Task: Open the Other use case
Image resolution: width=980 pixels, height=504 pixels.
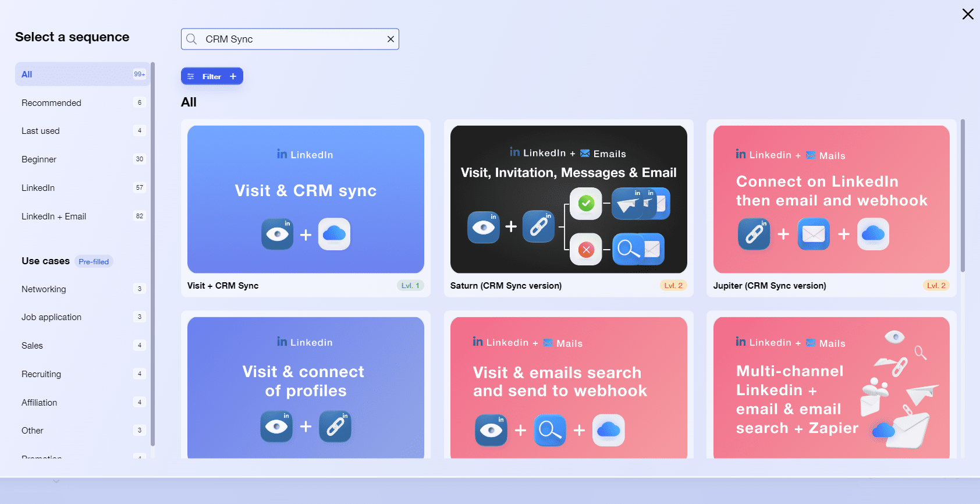Action: [83, 431]
